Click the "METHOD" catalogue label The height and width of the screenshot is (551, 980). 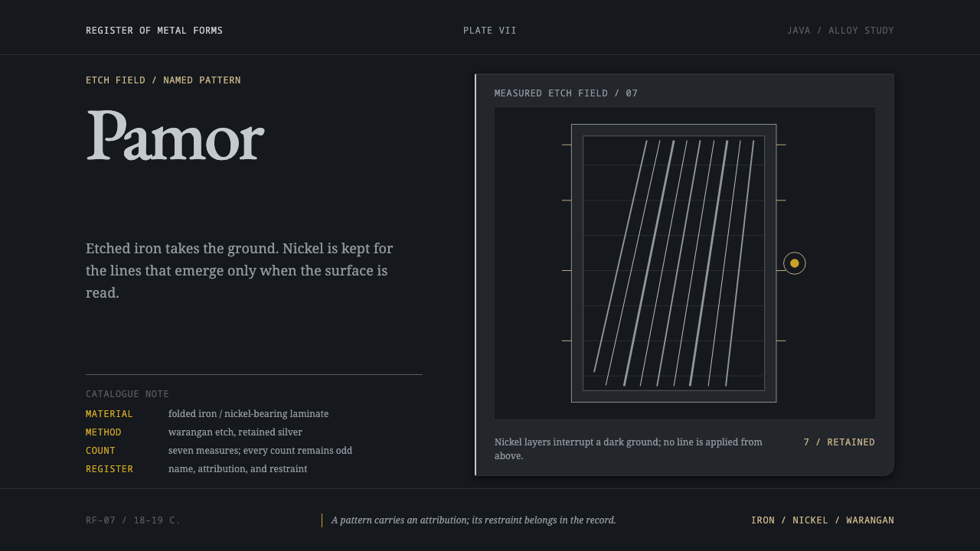click(103, 432)
